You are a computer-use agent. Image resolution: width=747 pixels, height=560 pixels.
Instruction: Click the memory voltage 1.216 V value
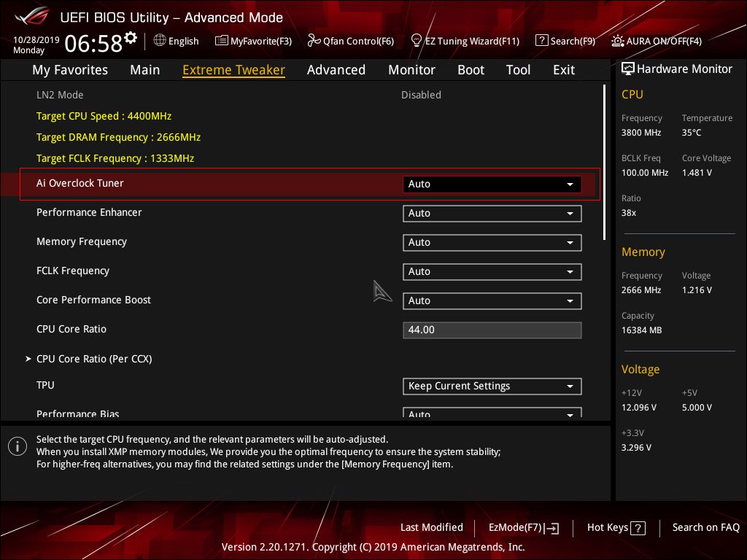point(697,289)
